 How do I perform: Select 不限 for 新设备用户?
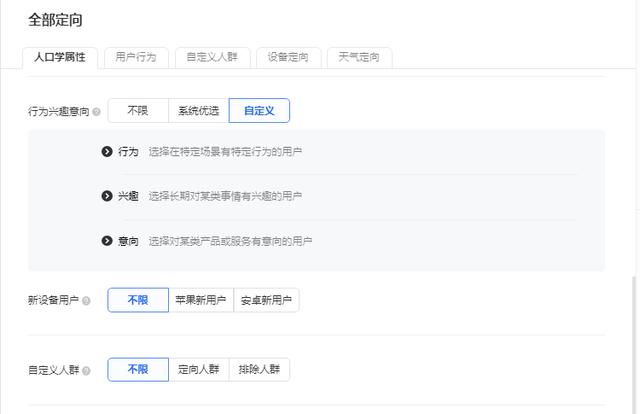(x=138, y=300)
